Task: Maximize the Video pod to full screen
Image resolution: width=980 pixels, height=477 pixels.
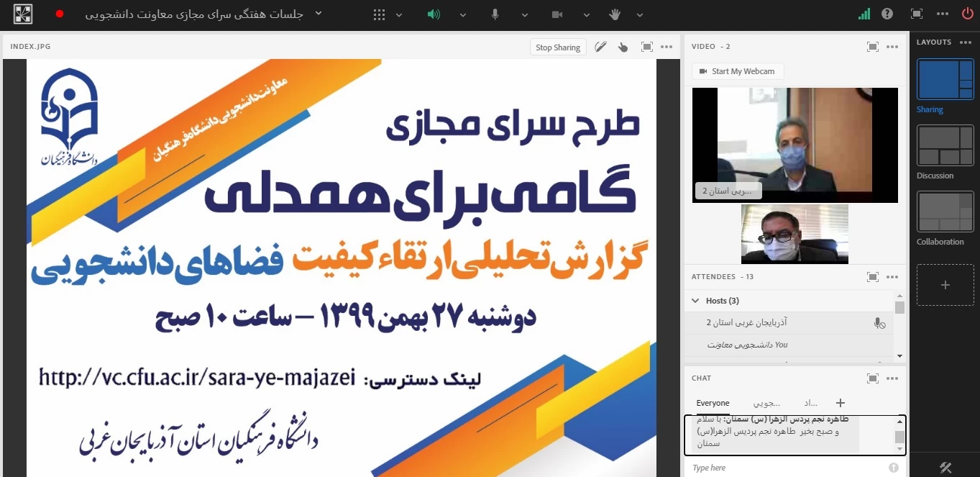Action: point(872,47)
